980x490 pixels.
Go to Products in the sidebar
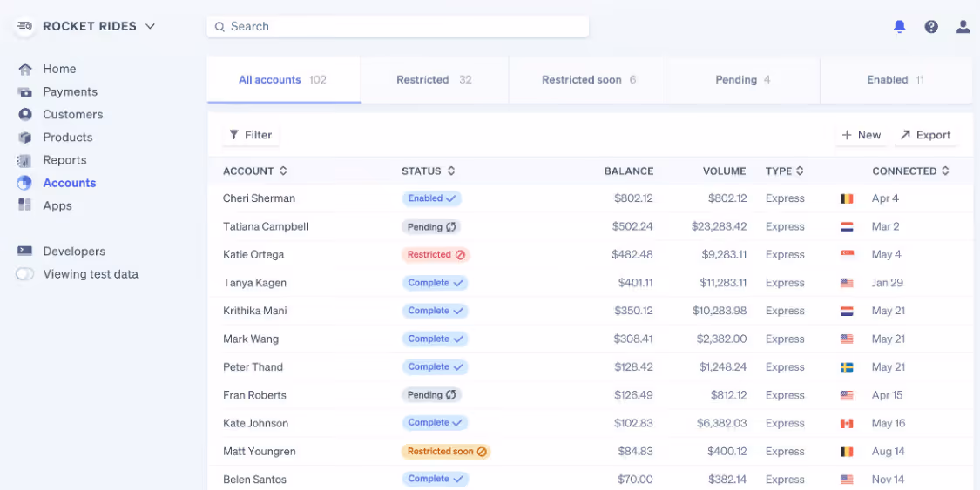point(67,138)
